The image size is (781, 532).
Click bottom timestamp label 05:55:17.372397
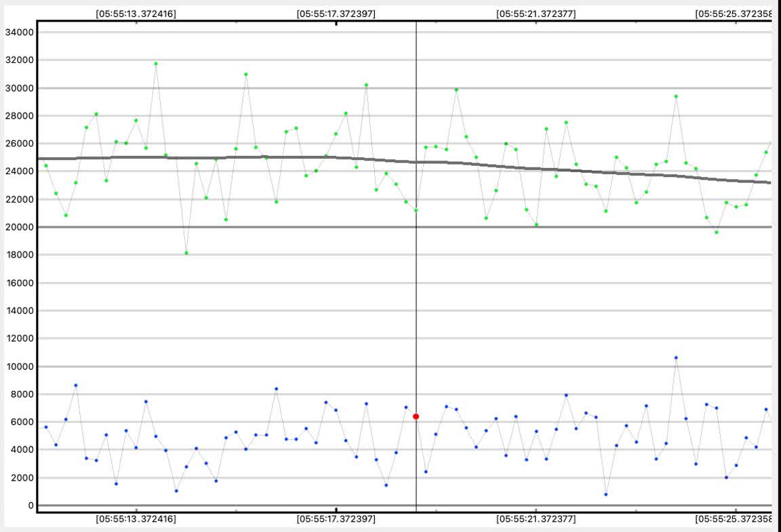[336, 518]
